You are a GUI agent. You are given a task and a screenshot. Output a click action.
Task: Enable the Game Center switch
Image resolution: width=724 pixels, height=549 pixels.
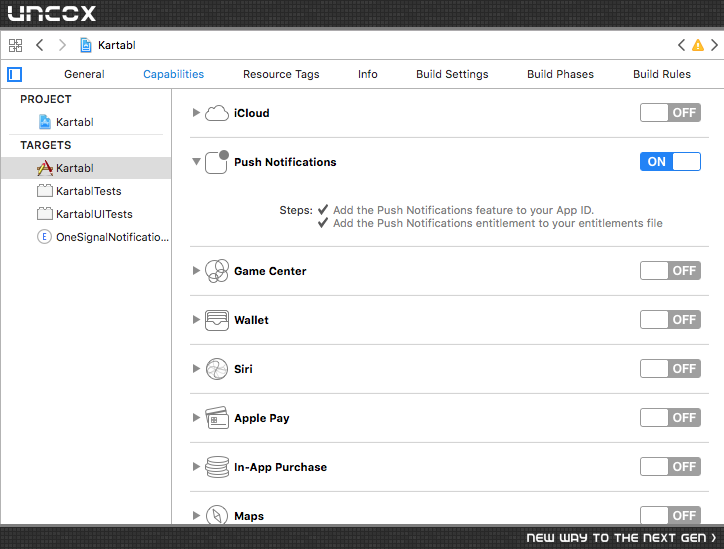(x=670, y=271)
